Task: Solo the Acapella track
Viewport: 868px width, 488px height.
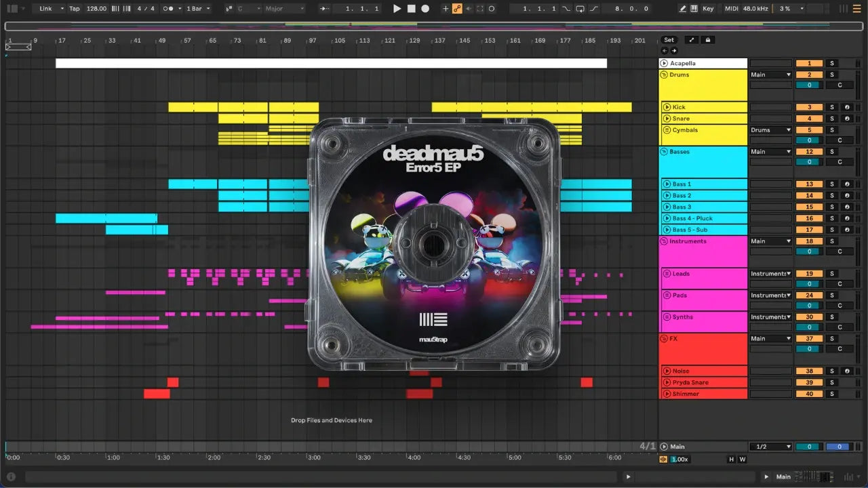Action: [832, 64]
